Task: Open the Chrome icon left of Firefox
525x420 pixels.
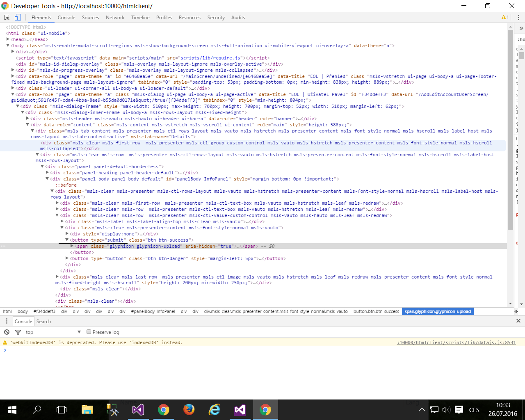Action: coord(163,410)
